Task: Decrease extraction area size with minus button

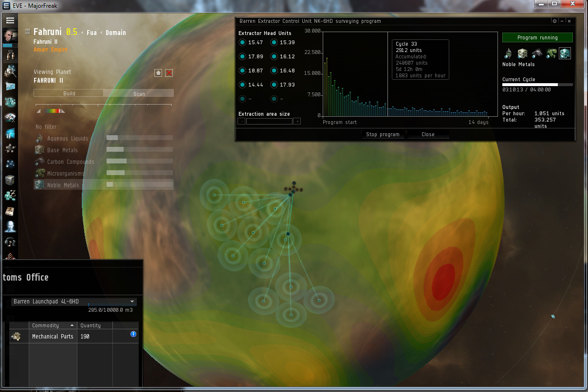Action: [x=241, y=121]
